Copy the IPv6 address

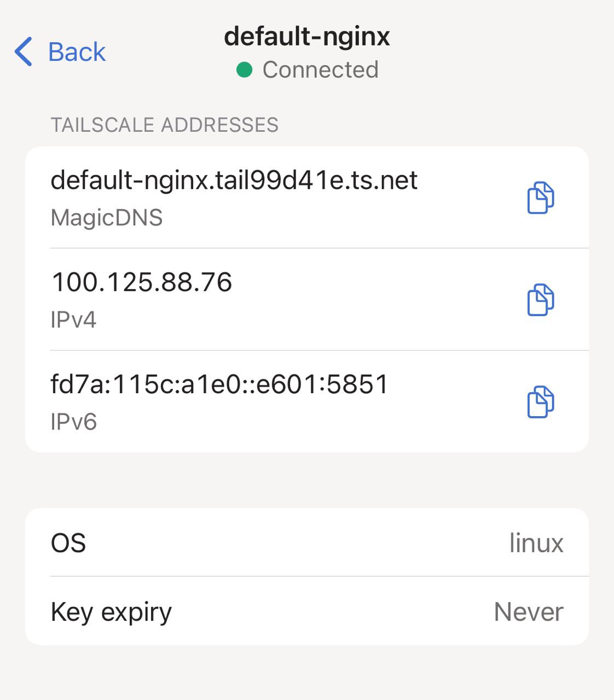(540, 402)
